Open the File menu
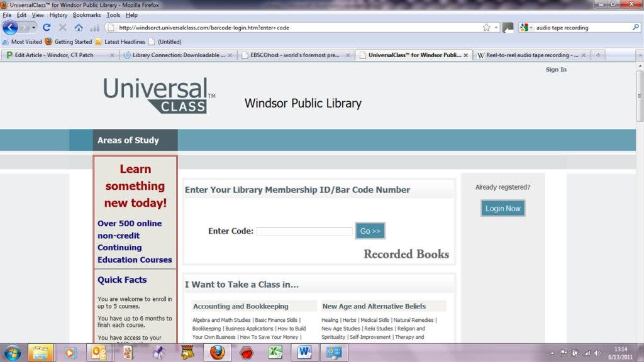 pos(7,15)
